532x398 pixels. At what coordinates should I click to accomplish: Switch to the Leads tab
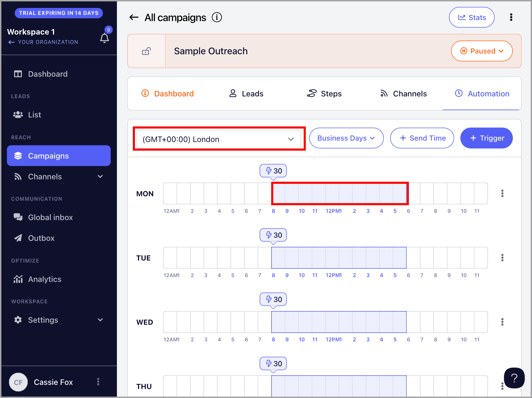point(246,94)
